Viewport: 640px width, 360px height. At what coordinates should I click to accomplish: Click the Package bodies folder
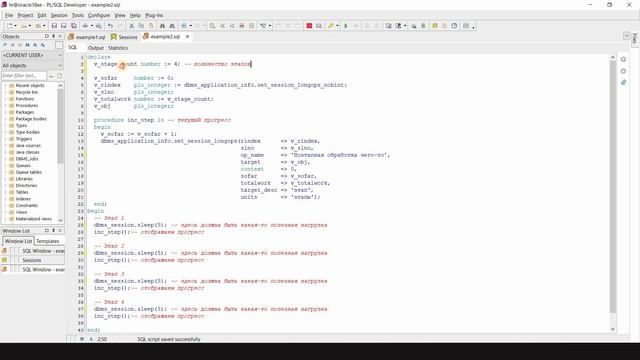[x=31, y=119]
